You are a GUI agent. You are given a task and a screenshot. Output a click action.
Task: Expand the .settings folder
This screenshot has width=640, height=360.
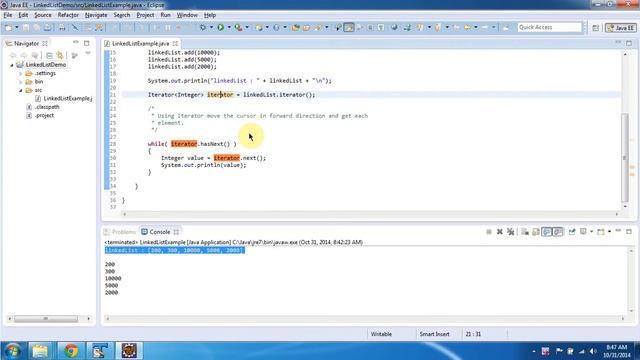click(21, 73)
